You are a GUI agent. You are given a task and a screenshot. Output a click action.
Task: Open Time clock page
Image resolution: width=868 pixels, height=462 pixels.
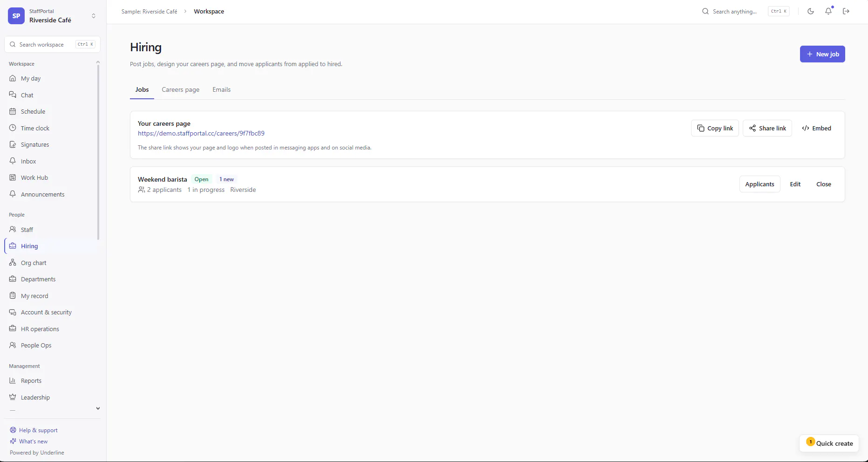click(x=51, y=128)
